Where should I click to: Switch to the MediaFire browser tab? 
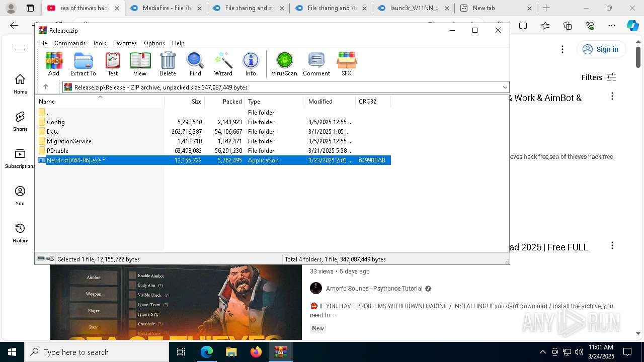click(x=165, y=8)
